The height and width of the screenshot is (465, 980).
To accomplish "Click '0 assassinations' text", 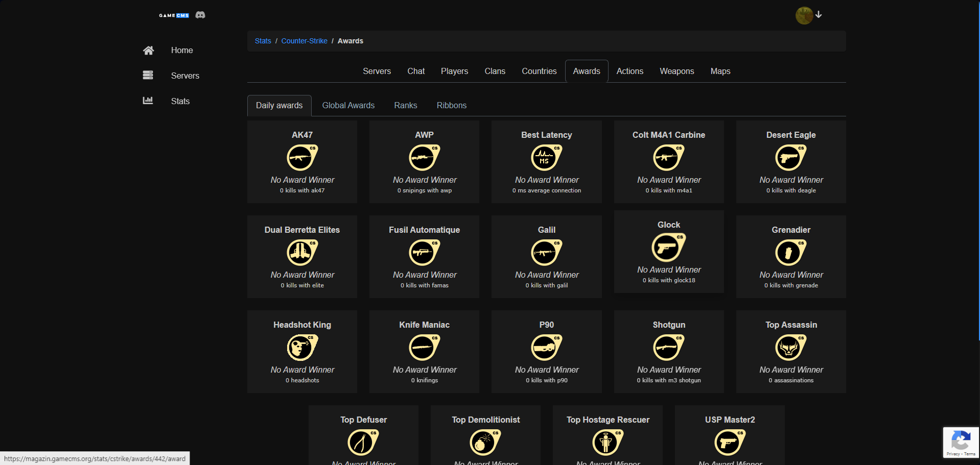I will click(790, 380).
